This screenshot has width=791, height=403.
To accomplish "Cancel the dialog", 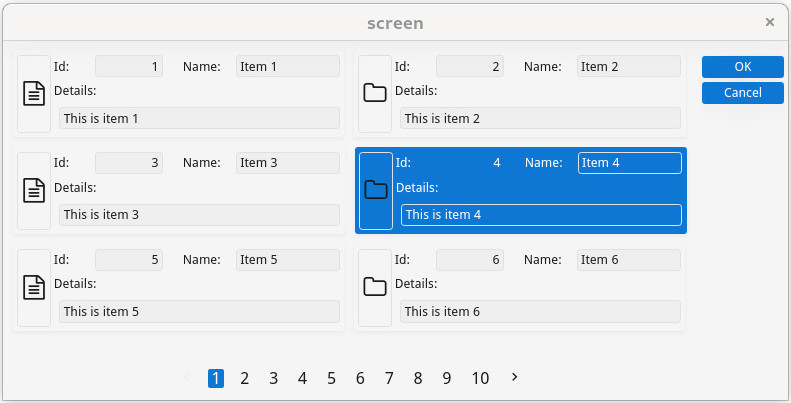I will pyautogui.click(x=743, y=93).
